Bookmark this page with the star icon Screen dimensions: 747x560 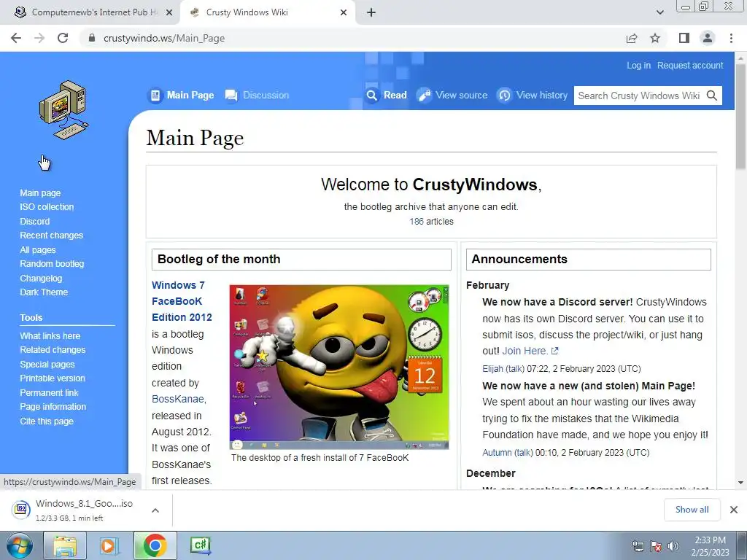(x=655, y=38)
